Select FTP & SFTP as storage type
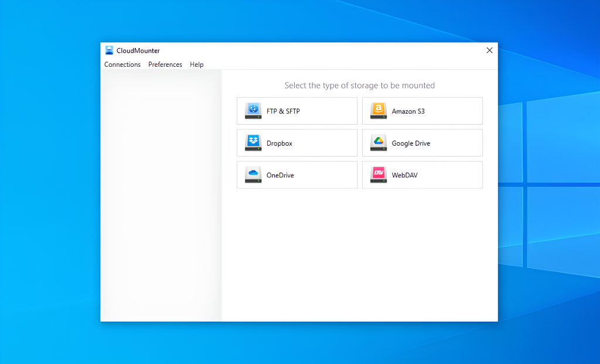 coord(296,111)
